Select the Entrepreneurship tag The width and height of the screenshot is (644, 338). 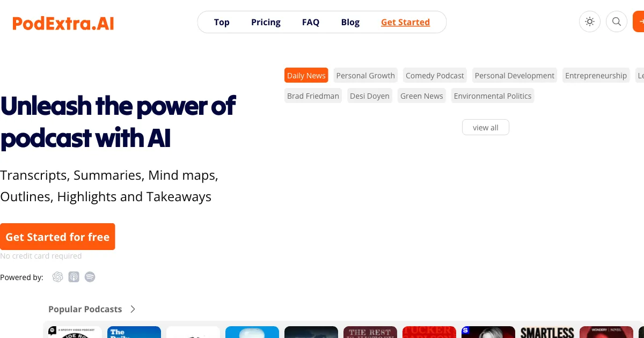tap(596, 76)
